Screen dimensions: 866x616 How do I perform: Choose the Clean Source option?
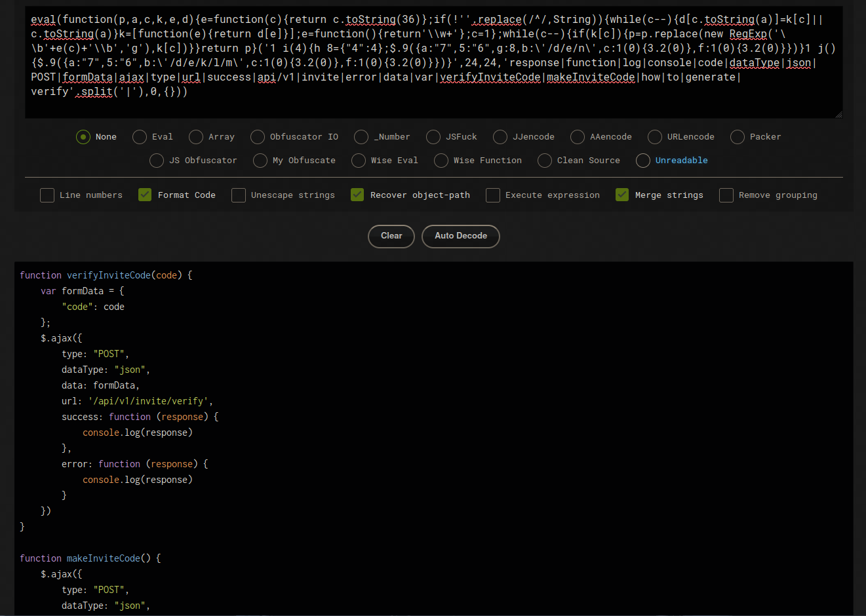545,161
